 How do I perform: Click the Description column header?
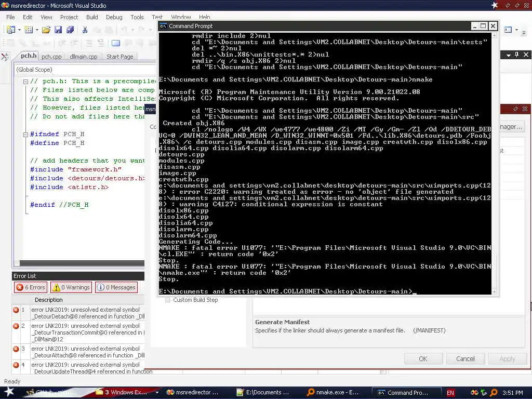click(48, 300)
